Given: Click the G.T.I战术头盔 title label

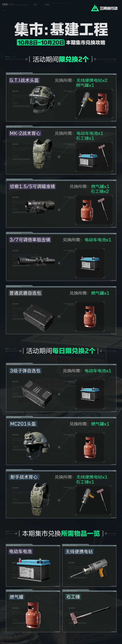Looking at the screenshot, I should (x=24, y=80).
